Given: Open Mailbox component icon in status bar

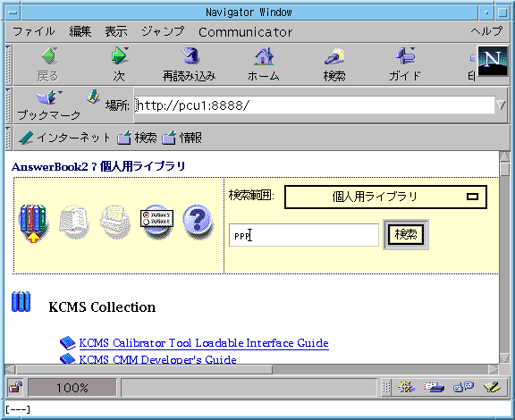Looking at the screenshot, I should tap(434, 388).
